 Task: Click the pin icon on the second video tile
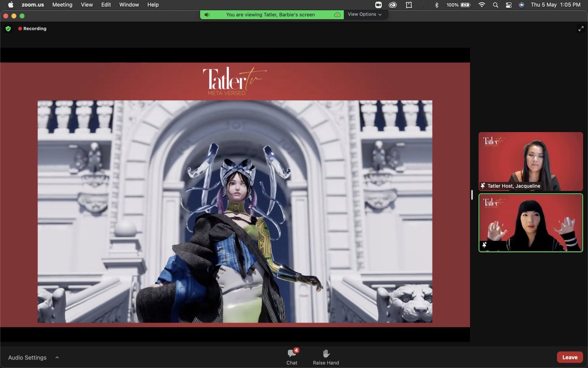[x=485, y=245]
